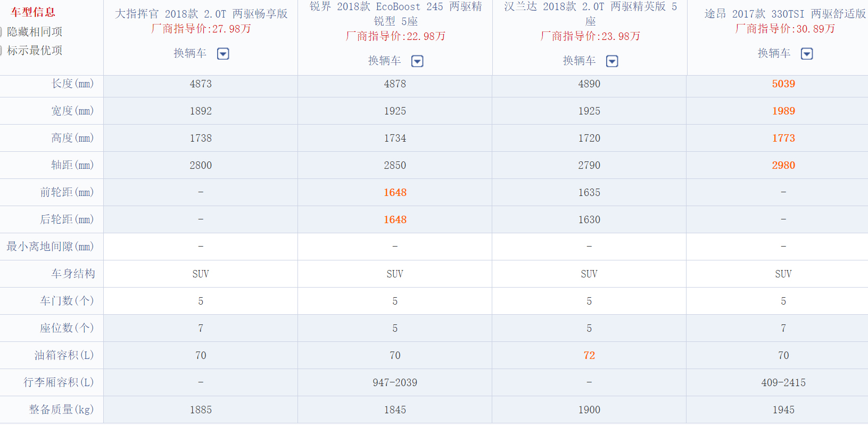This screenshot has height=425, width=868.
Task: Select the 最小离地间隙(mm) row label
Action: [50, 247]
